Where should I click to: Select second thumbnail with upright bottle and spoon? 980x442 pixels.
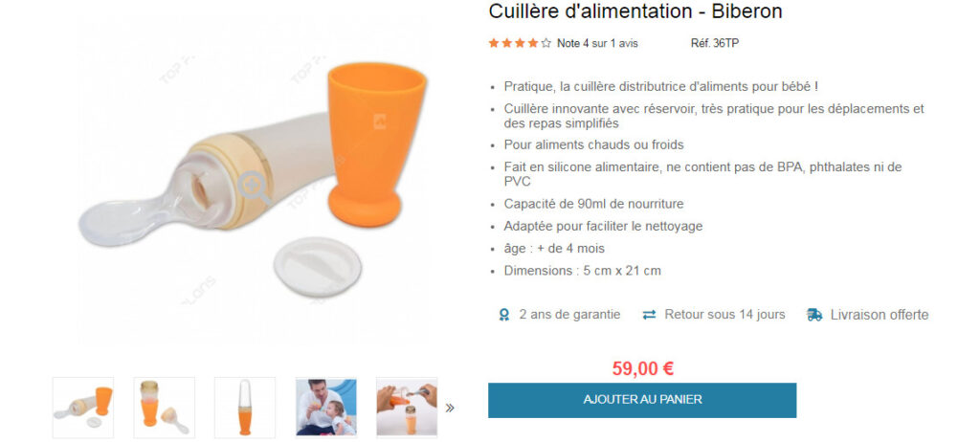[x=164, y=408]
